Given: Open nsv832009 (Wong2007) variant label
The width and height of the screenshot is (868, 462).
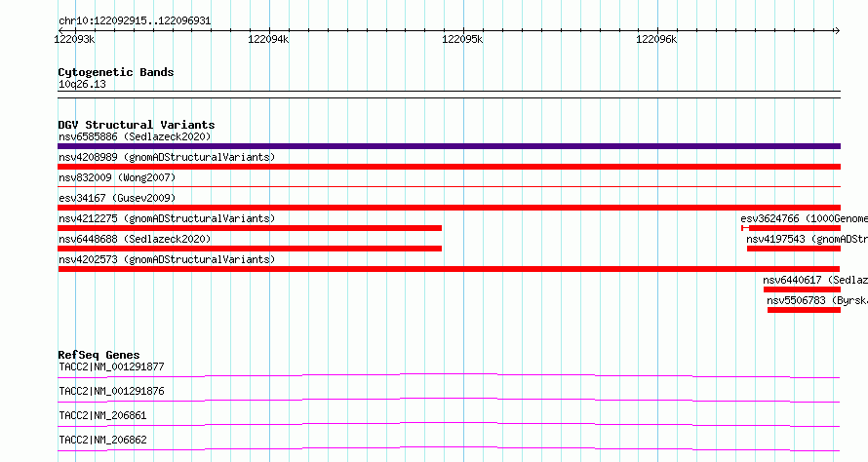Looking at the screenshot, I should [x=117, y=177].
